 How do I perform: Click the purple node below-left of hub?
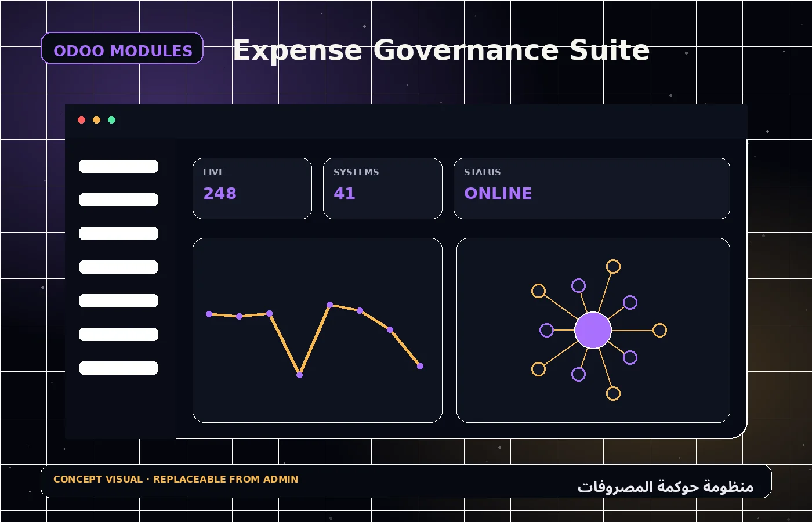tap(579, 375)
